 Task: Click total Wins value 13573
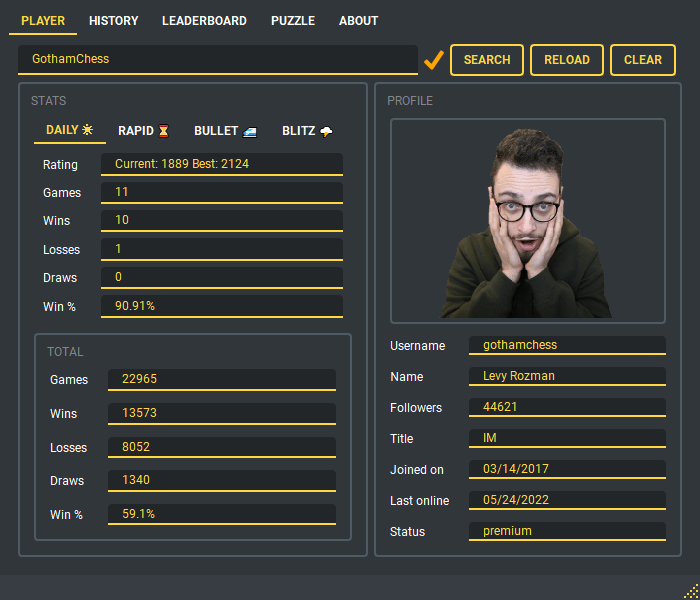pos(222,413)
